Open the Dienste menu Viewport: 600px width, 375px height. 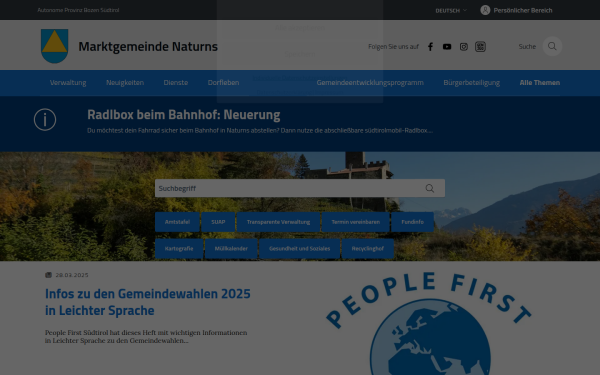pyautogui.click(x=176, y=83)
